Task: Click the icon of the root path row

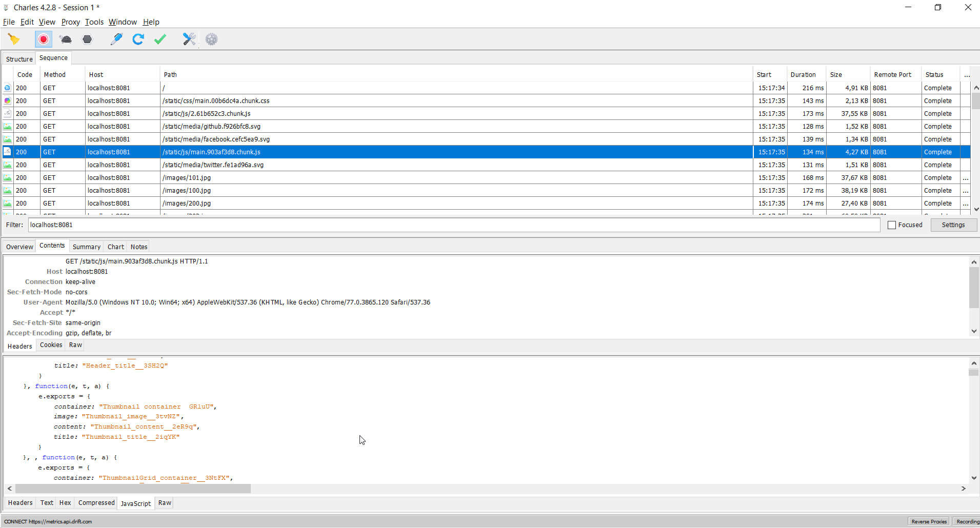Action: [x=7, y=88]
